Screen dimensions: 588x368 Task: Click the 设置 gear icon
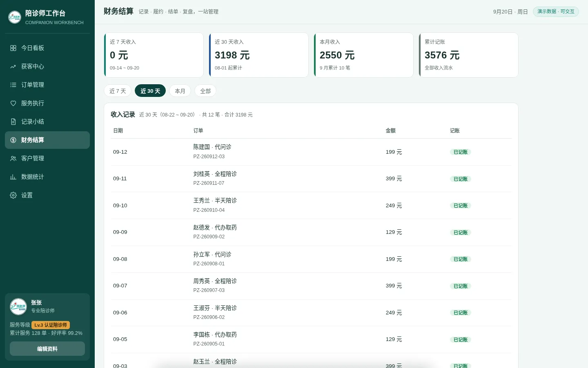pyautogui.click(x=13, y=195)
